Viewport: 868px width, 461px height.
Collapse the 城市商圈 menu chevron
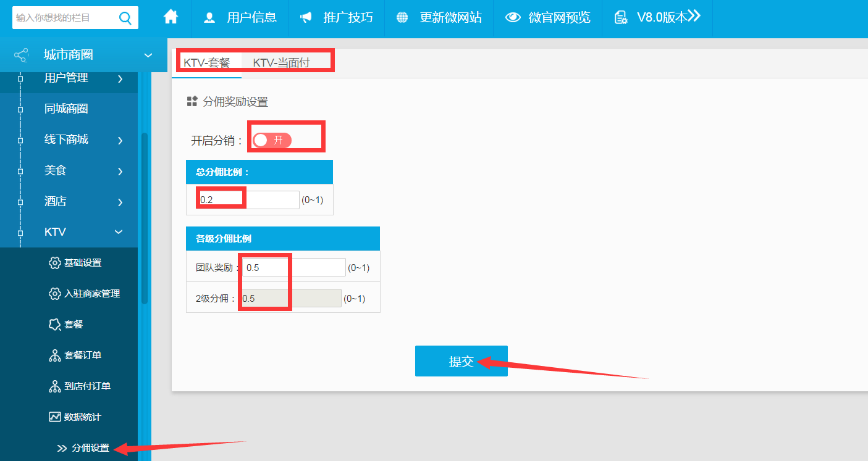(148, 55)
